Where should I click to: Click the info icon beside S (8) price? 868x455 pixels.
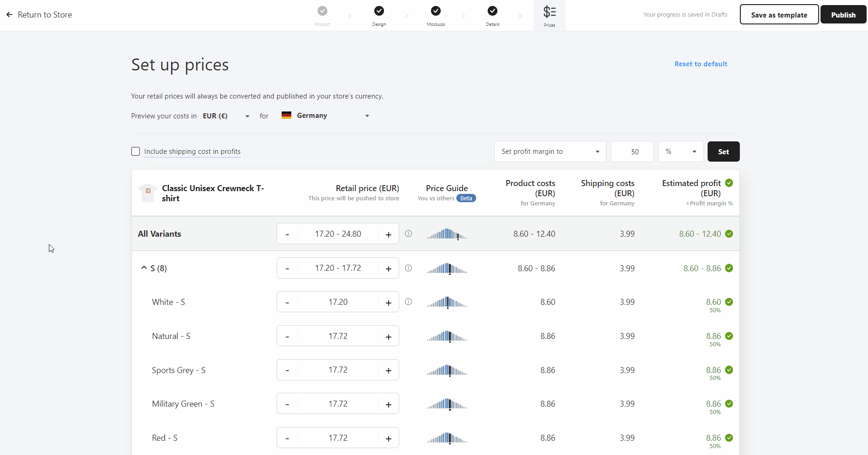[408, 268]
